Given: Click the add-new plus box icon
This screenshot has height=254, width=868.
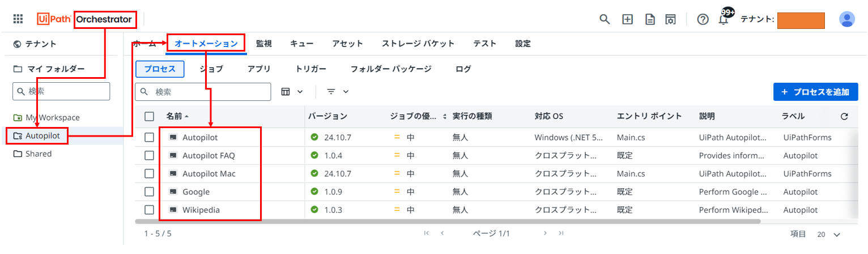Looking at the screenshot, I should (627, 19).
